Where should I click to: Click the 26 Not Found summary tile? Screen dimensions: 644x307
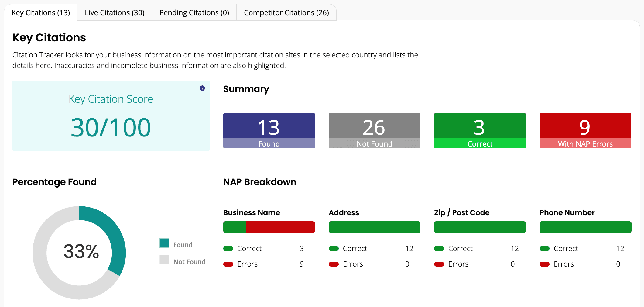click(374, 131)
